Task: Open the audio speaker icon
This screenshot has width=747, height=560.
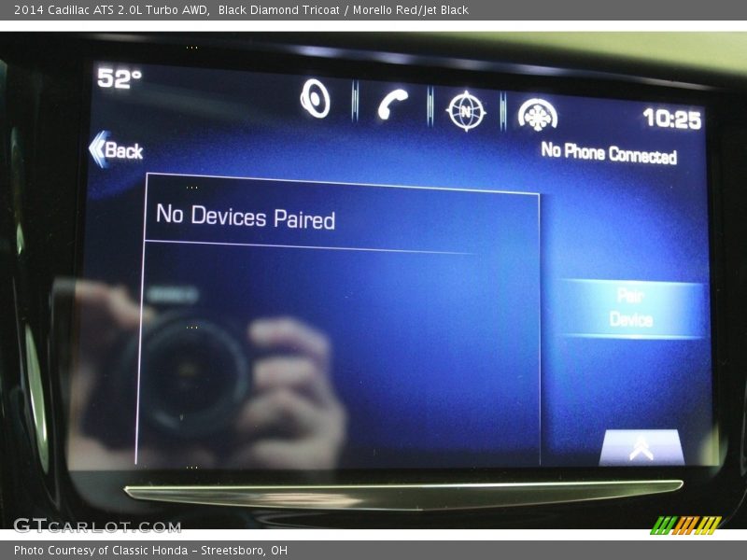Action: click(315, 100)
